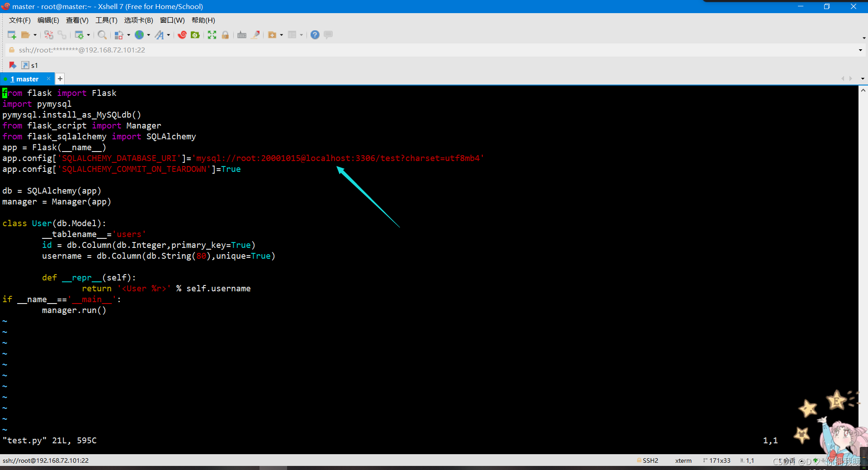Click the xterm terminal type in status bar

(x=683, y=461)
